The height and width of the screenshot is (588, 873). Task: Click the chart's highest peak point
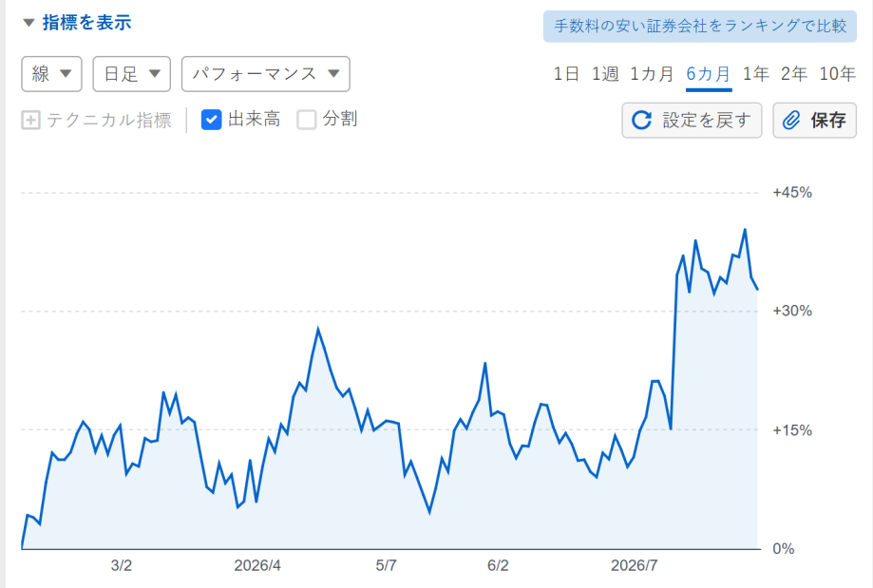(x=745, y=230)
